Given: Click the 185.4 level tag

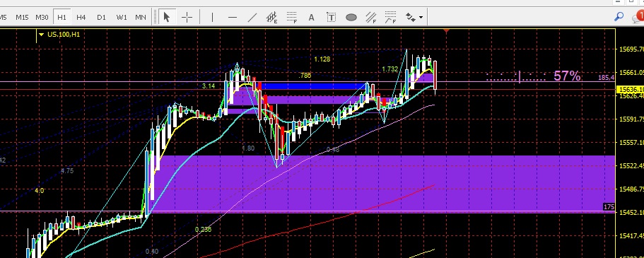Looking at the screenshot, I should coord(607,77).
